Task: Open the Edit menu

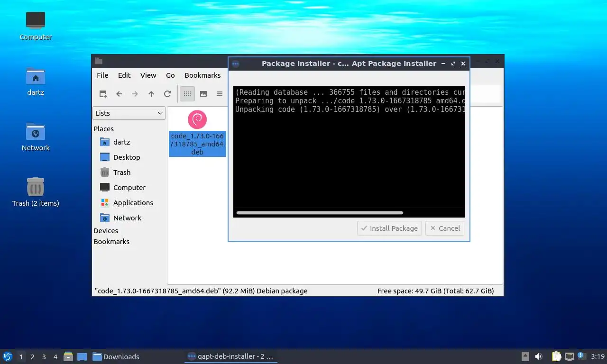Action: (x=124, y=75)
